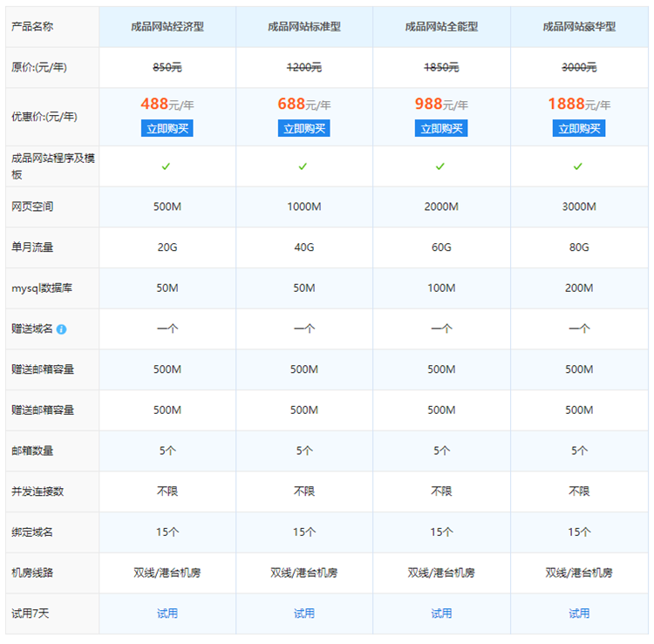Click the green checkmark under 成品网站标准型
This screenshot has height=644, width=654.
point(303,166)
